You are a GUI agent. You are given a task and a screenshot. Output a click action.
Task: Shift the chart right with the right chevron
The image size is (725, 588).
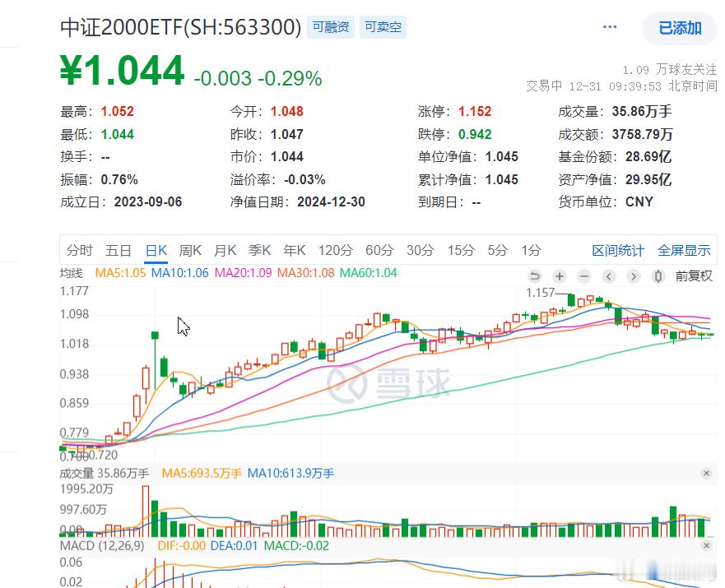[x=634, y=276]
